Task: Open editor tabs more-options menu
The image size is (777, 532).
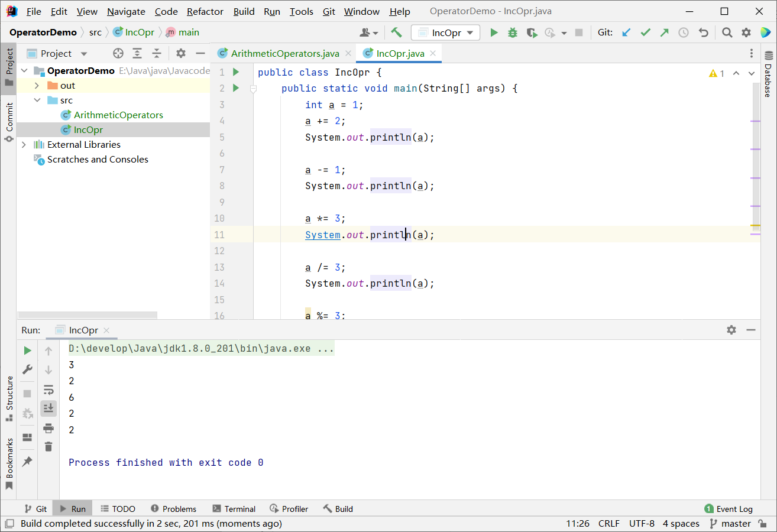Action: click(x=751, y=53)
